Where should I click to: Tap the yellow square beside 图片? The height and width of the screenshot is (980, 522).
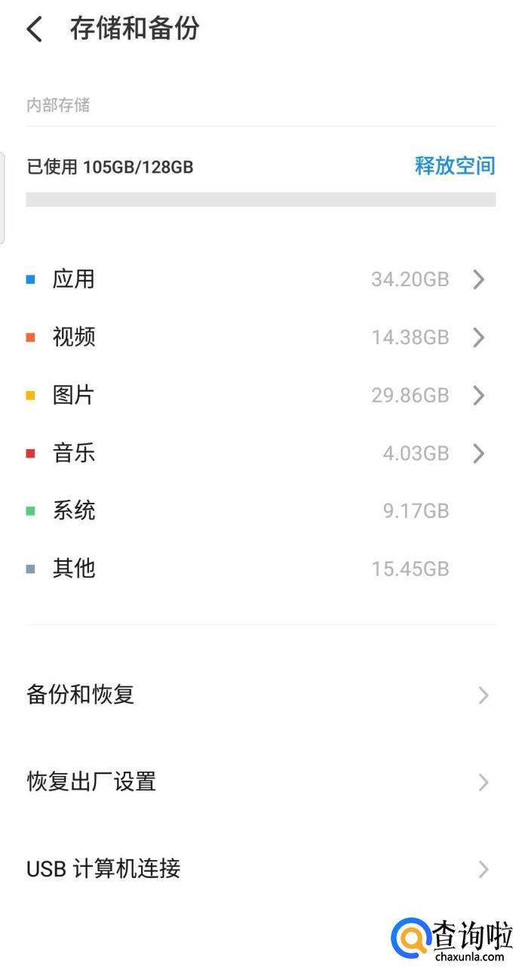pyautogui.click(x=31, y=396)
